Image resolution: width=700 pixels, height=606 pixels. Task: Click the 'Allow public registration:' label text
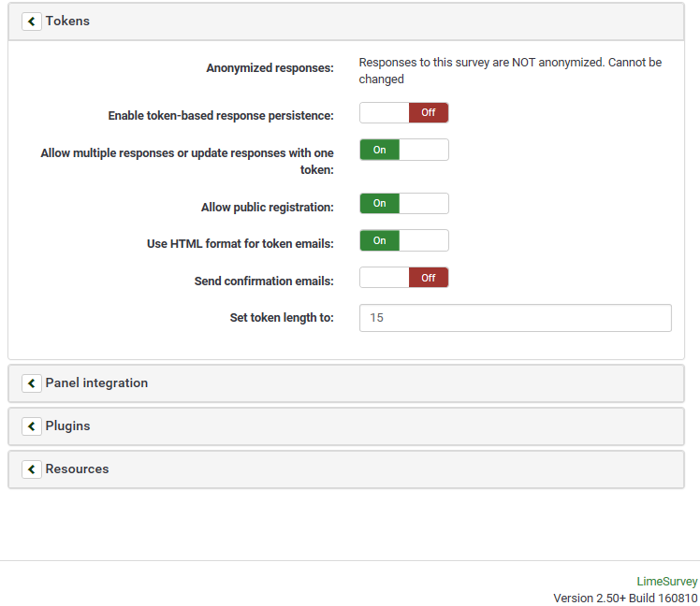click(267, 208)
